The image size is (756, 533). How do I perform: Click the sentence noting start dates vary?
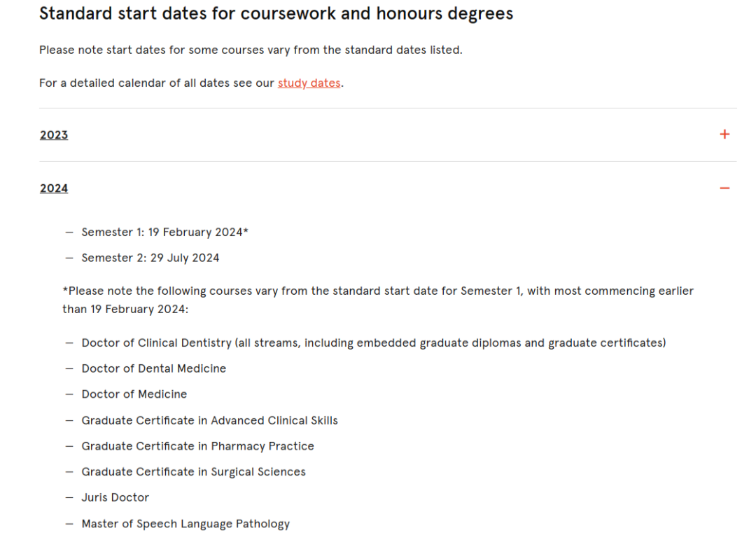[251, 50]
